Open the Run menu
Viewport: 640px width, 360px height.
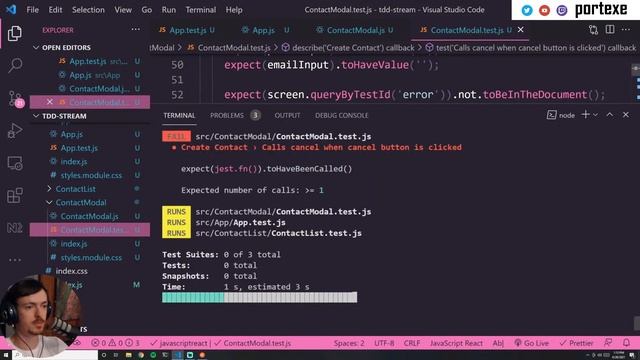point(169,10)
